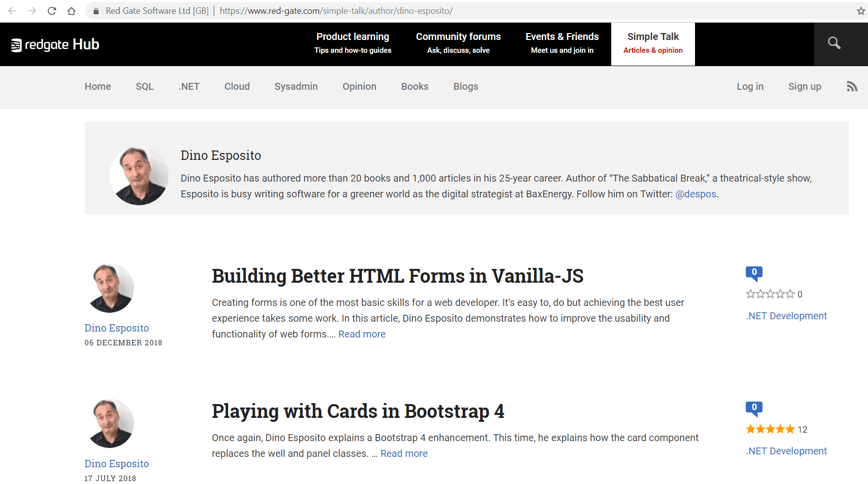Click the browser back arrow
Screen dimensions: 868x484
12,11
